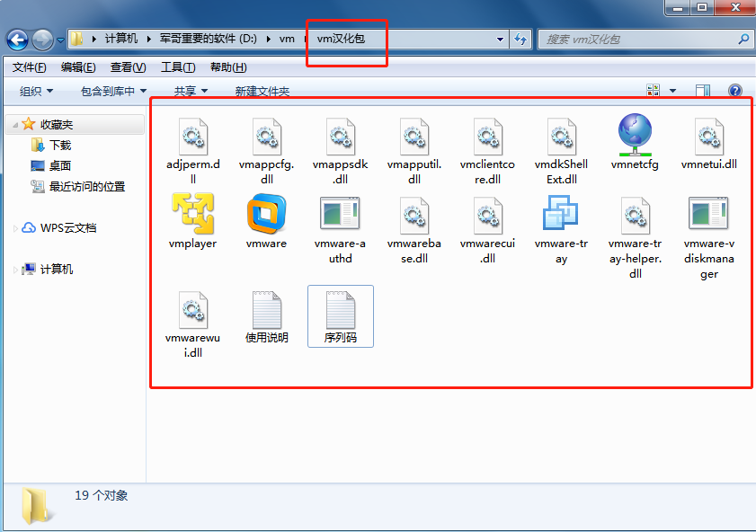
Task: Click the Back navigation arrow
Action: tap(18, 40)
